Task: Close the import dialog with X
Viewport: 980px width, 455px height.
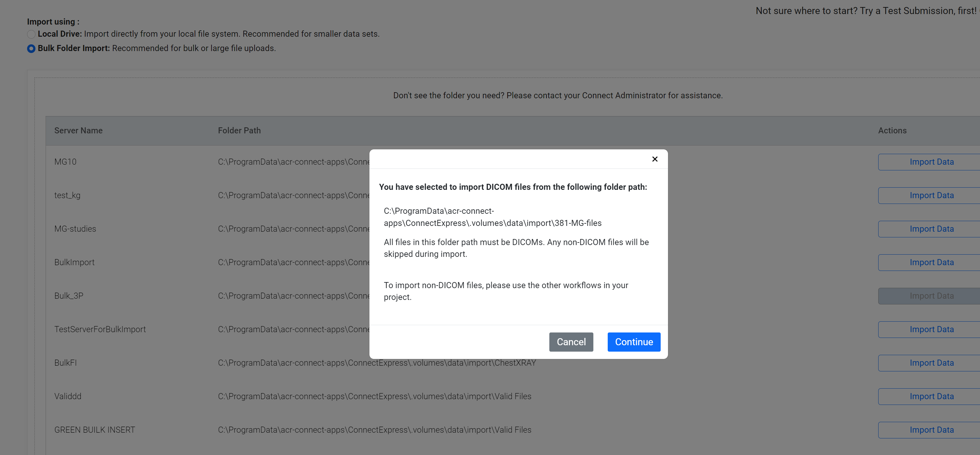Action: pyautogui.click(x=654, y=159)
